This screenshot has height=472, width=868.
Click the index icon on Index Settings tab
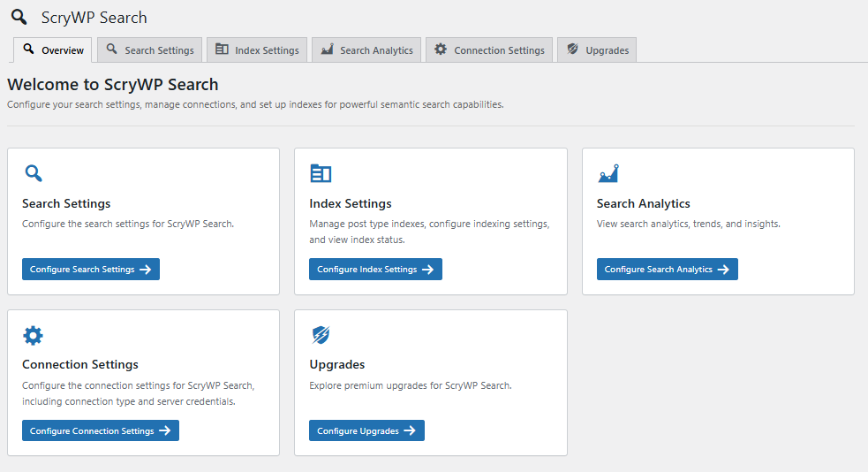[222, 49]
